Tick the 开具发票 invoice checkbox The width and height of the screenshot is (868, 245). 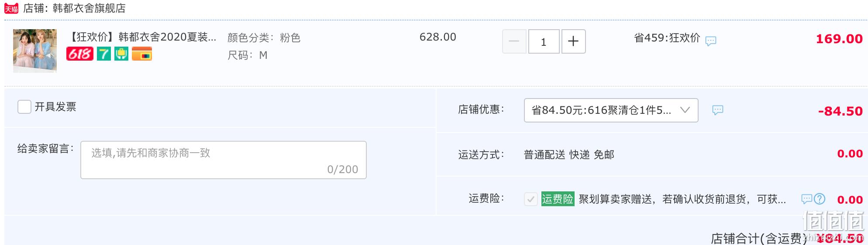24,107
